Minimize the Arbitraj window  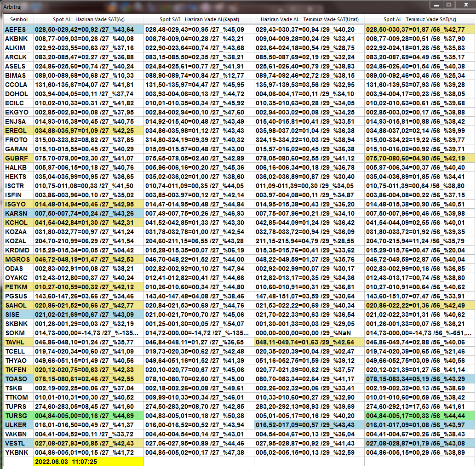pyautogui.click(x=436, y=5)
